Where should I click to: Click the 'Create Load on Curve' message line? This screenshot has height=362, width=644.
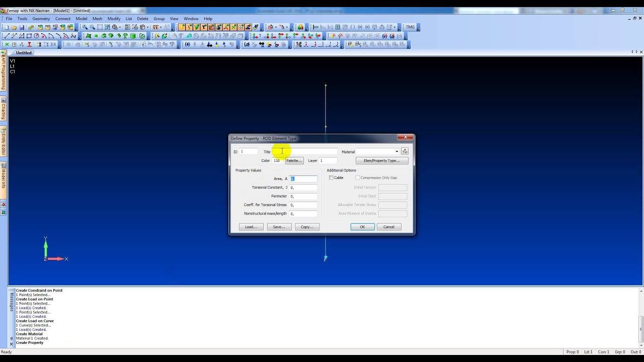(35, 321)
